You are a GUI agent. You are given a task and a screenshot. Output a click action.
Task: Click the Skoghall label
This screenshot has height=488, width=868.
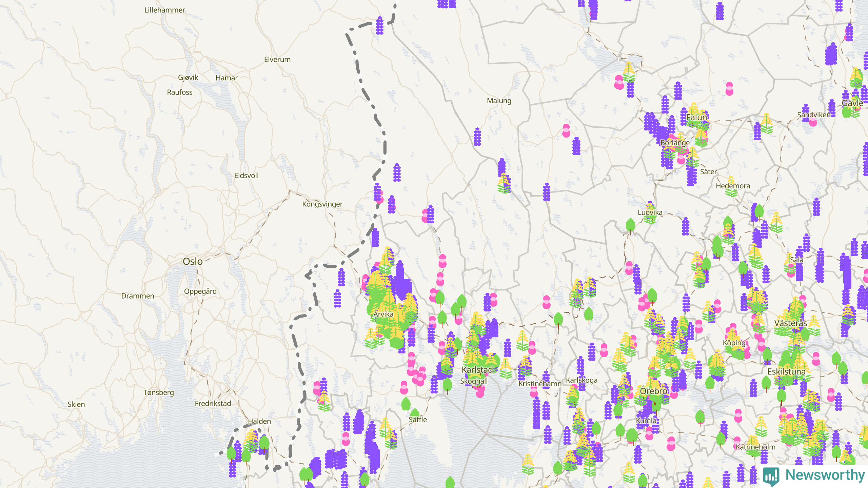[474, 381]
